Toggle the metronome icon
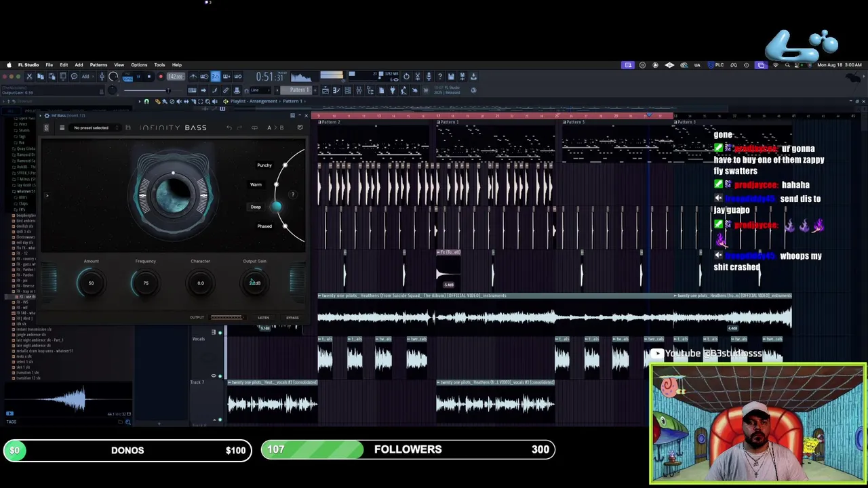This screenshot has width=868, height=488. pos(194,76)
